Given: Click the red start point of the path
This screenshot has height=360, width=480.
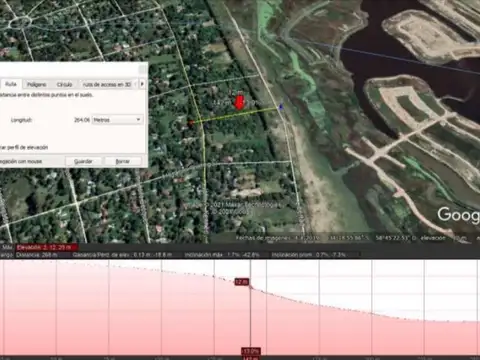Looking at the screenshot, I should pos(191,123).
